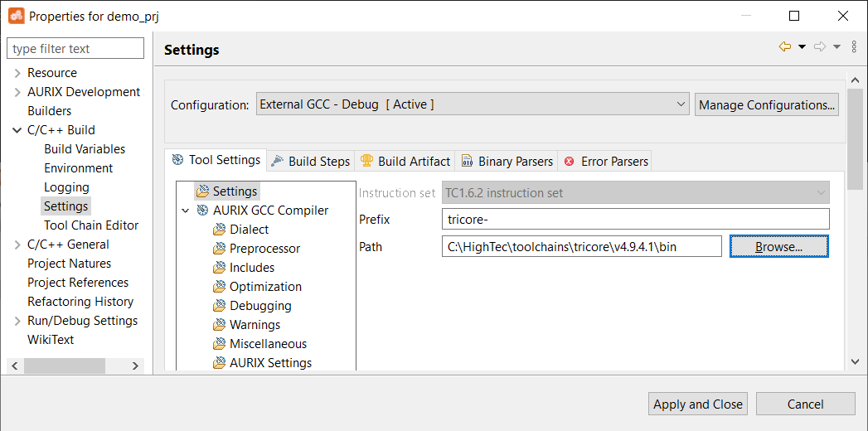Select Builders in the left tree
The width and height of the screenshot is (868, 431).
pyautogui.click(x=49, y=111)
